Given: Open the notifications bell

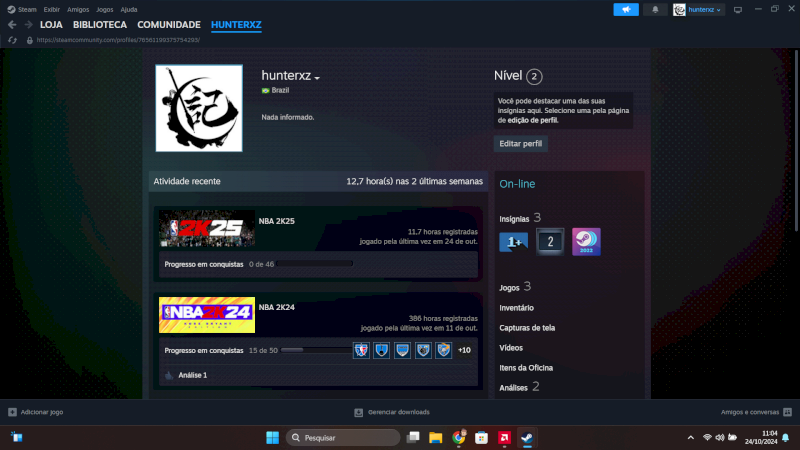Looking at the screenshot, I should [x=656, y=9].
